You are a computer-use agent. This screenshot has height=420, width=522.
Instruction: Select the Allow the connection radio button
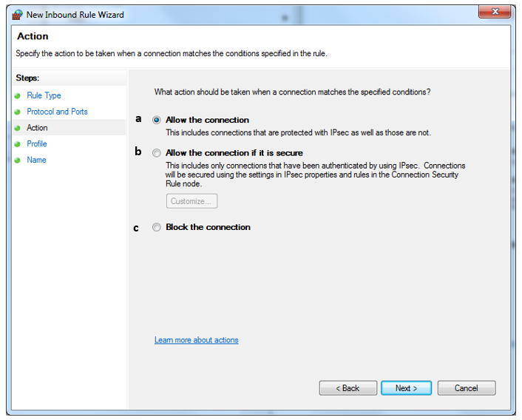(156, 120)
